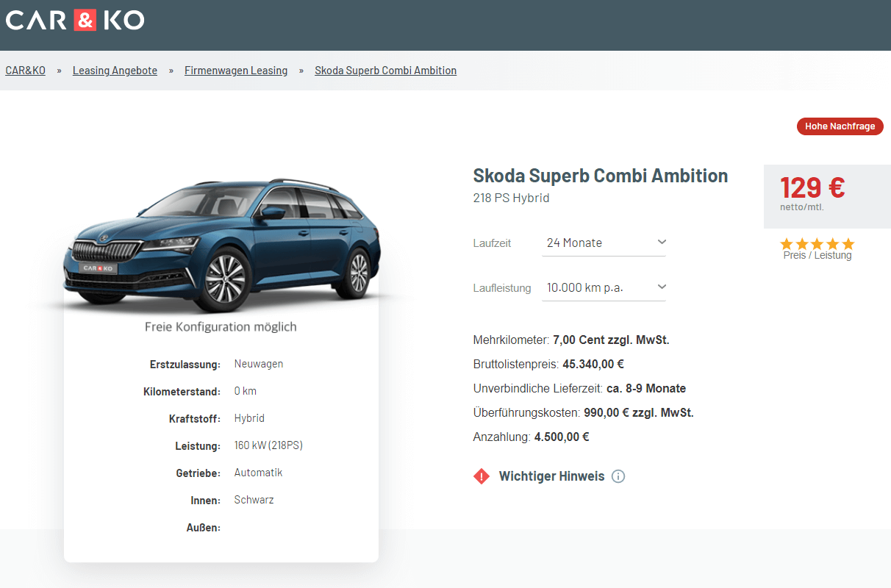Click the Kraftstoff value Hybrid

pyautogui.click(x=249, y=418)
